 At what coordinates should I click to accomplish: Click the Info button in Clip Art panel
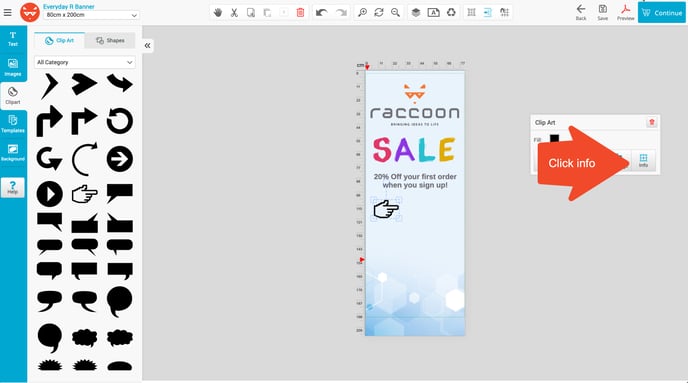click(x=643, y=161)
